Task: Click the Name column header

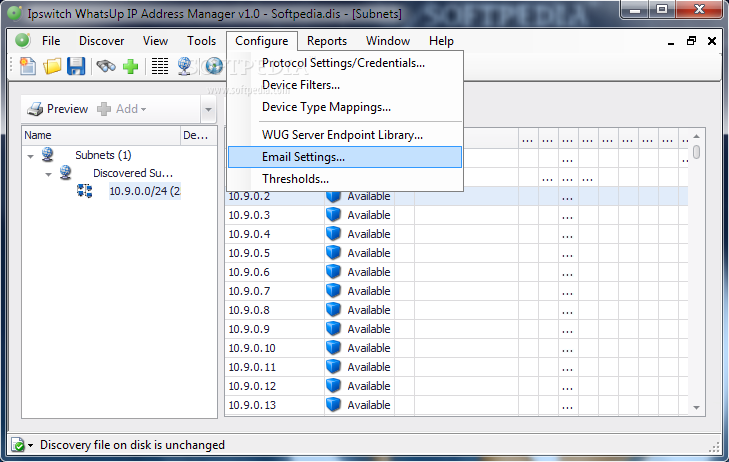Action: [x=101, y=135]
